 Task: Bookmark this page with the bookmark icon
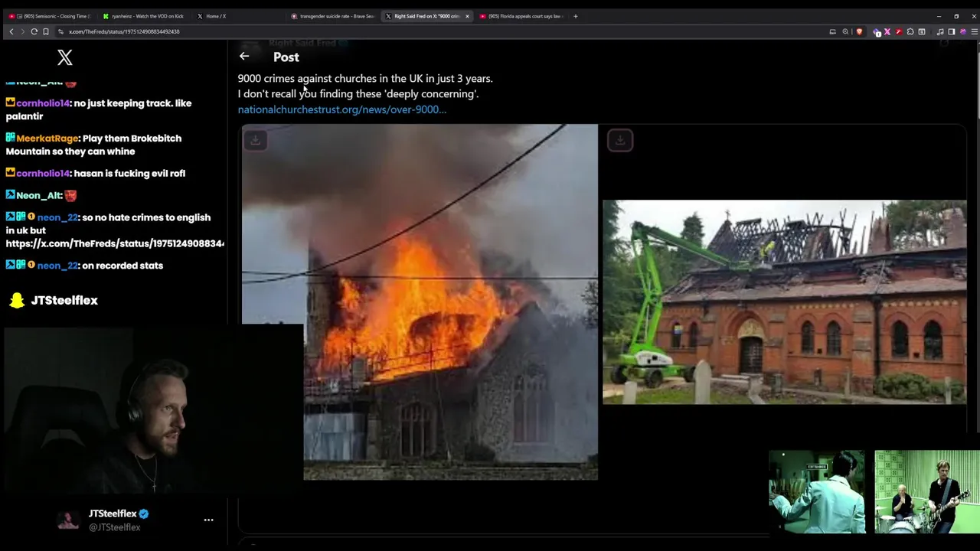pyautogui.click(x=46, y=31)
